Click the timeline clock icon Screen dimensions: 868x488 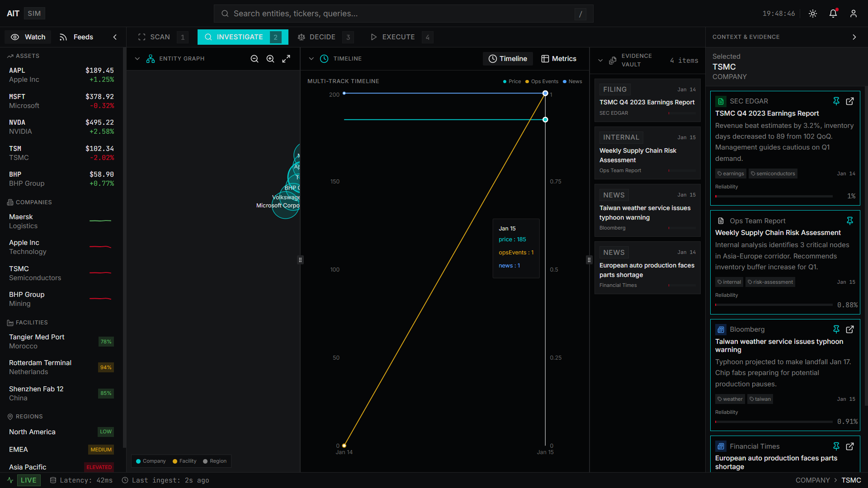coord(324,59)
